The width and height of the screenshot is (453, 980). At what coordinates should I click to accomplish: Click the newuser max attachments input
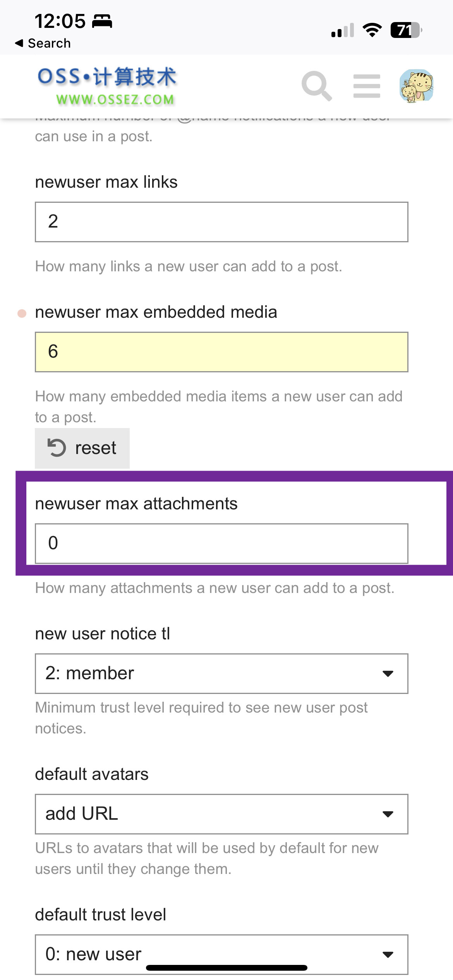(x=221, y=543)
